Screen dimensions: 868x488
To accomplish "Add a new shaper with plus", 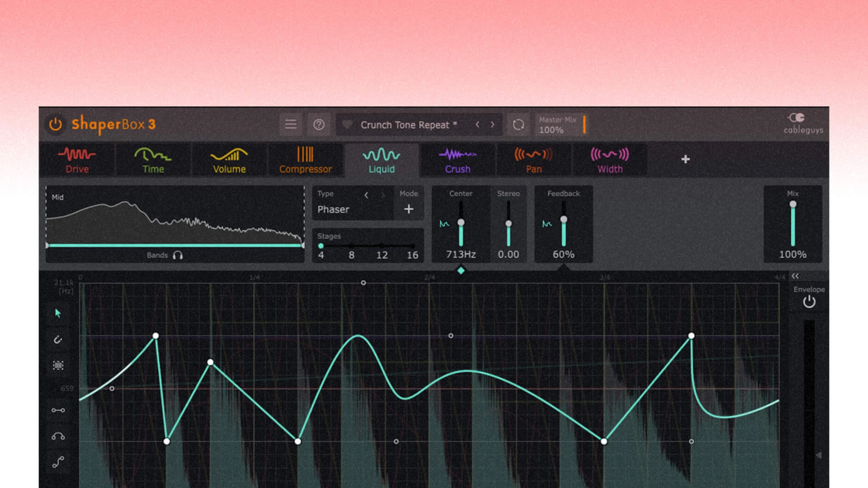I will [685, 159].
